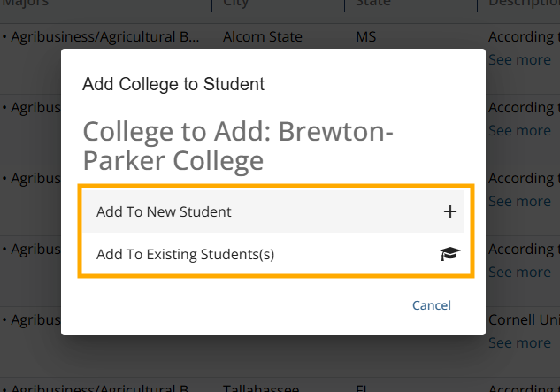Click the plus icon beside Add To New Student
The width and height of the screenshot is (560, 392).
(450, 211)
